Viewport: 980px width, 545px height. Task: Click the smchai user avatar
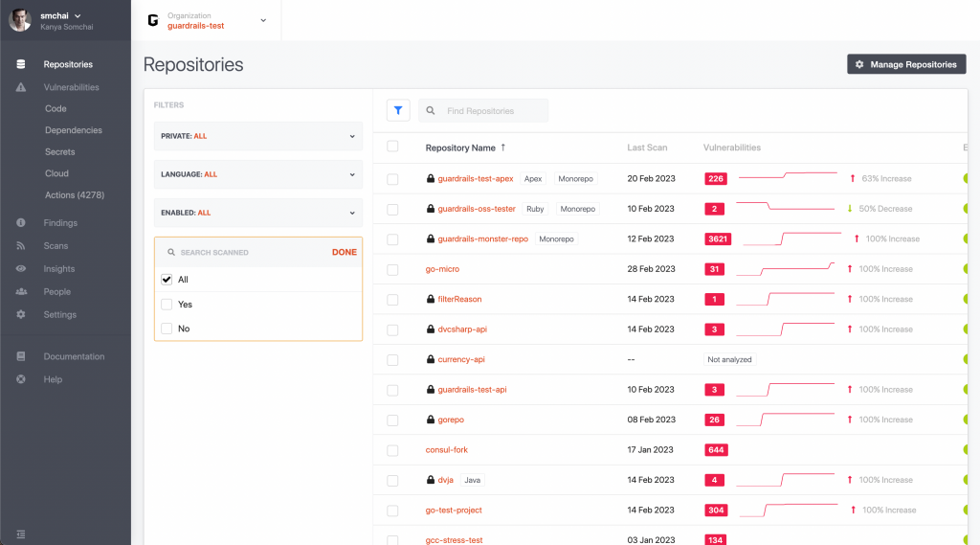(x=20, y=20)
